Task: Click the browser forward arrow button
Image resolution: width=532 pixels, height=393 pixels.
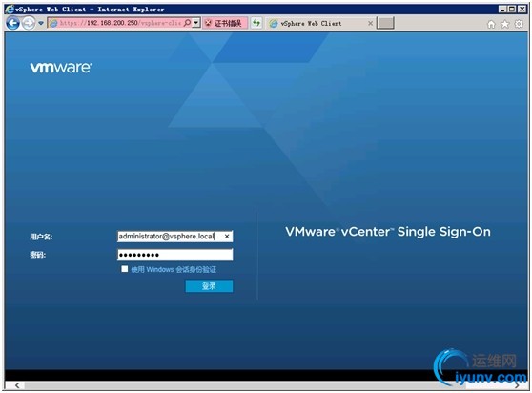Action: coord(29,24)
